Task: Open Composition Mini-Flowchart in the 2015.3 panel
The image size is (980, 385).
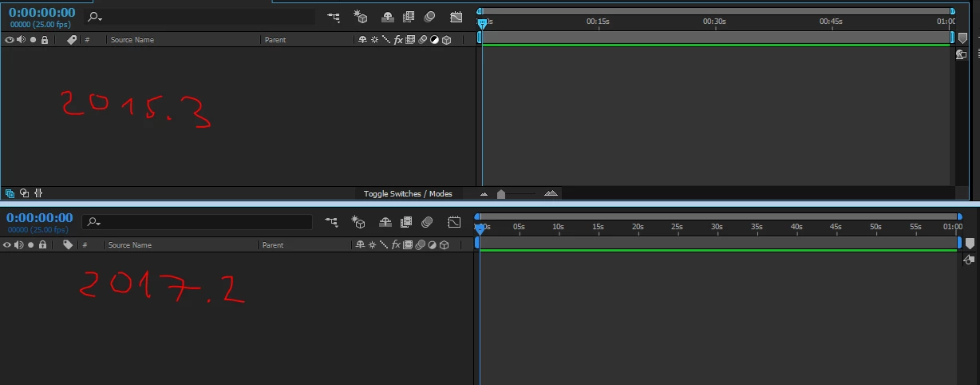Action: click(334, 17)
